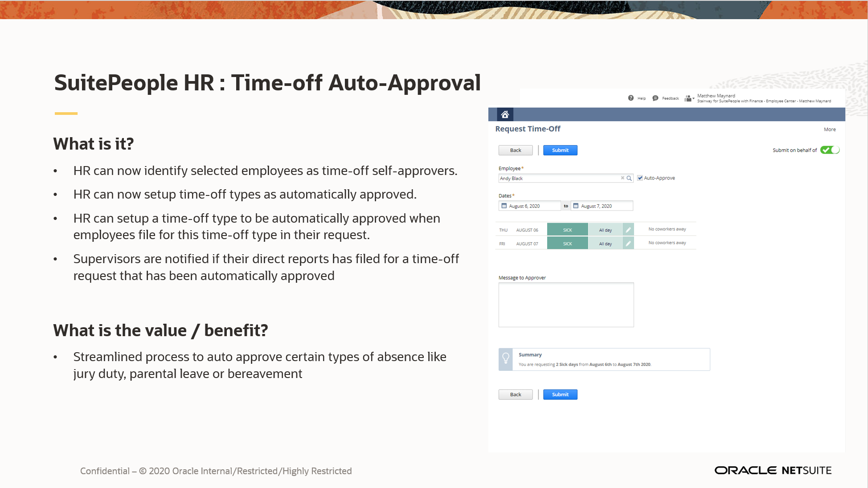This screenshot has width=868, height=488.
Task: Click the slide title SuitePeople HR Time-off Auto-Approval
Action: pyautogui.click(x=267, y=83)
